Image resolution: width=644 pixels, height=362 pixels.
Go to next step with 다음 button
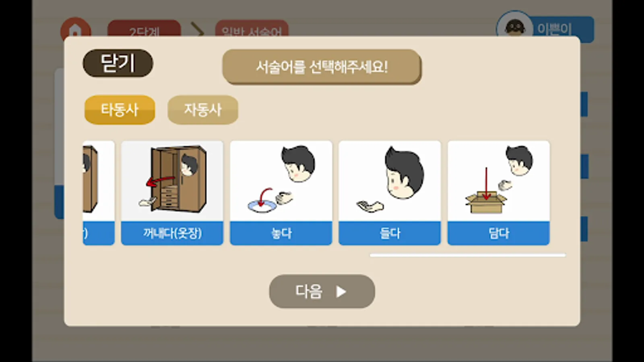click(322, 291)
